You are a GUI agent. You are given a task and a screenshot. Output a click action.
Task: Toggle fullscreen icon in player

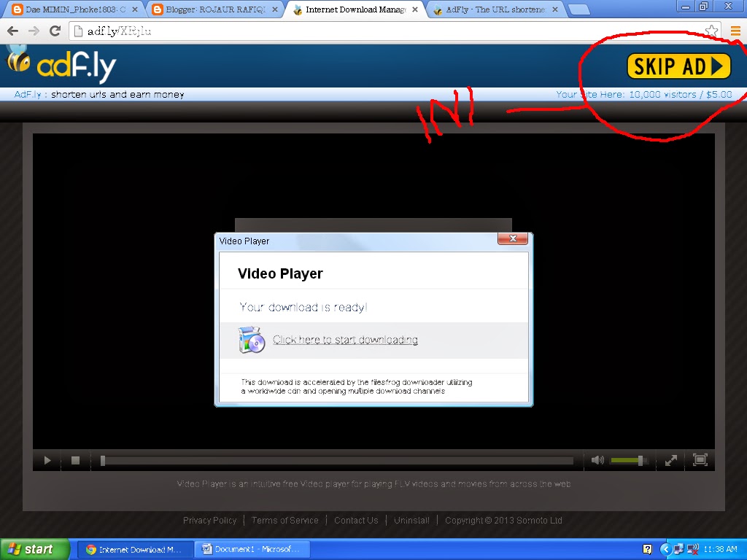(x=700, y=459)
